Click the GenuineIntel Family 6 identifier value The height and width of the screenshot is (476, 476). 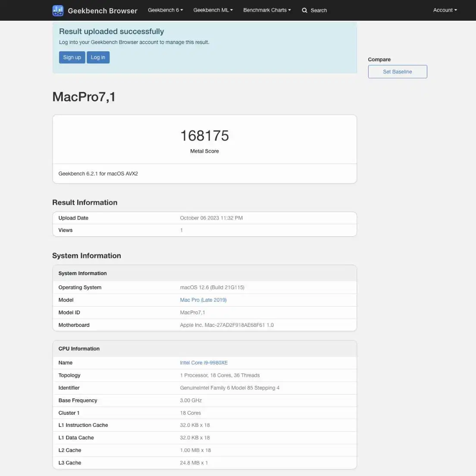point(229,388)
